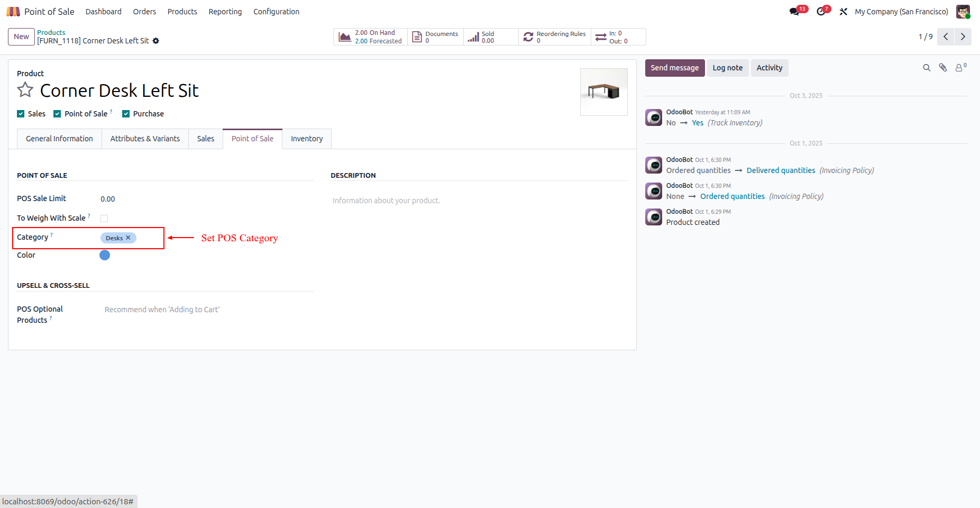Click the Send message button

[x=675, y=68]
